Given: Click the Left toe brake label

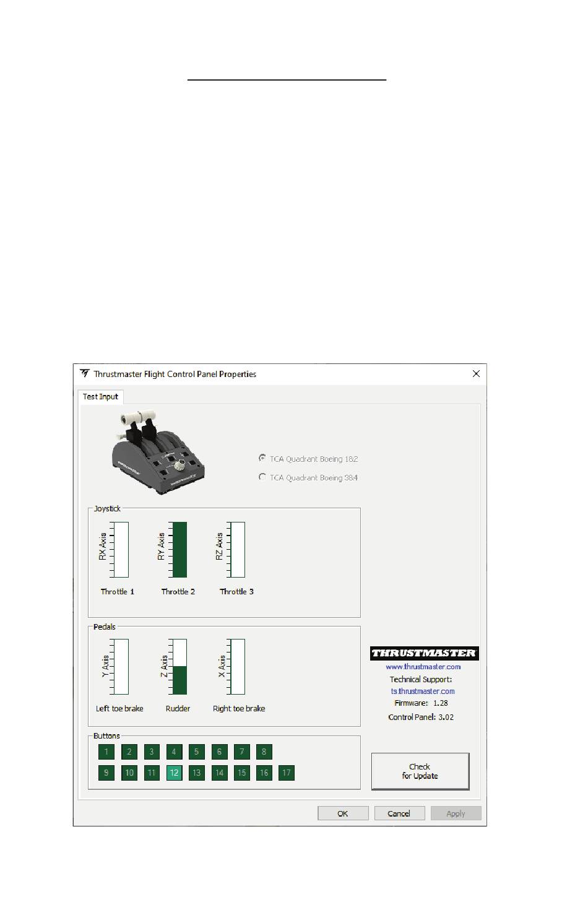Looking at the screenshot, I should (119, 709).
